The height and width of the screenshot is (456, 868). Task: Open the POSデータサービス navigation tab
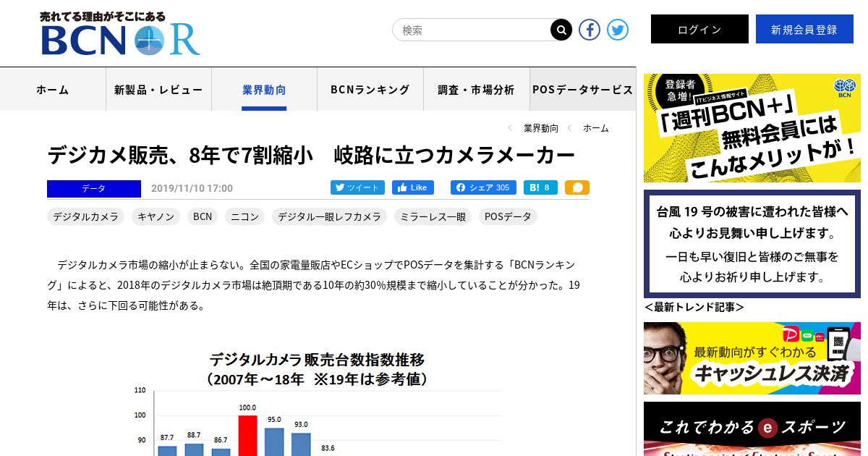[582, 90]
